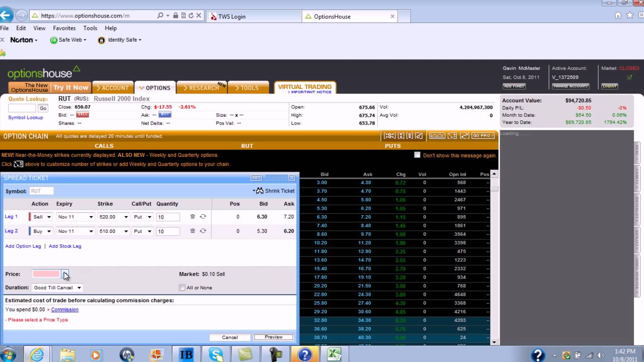Open Leg 2 Action dropdown showing Buy
Viewport: 644px width, 362px height.
(x=41, y=231)
